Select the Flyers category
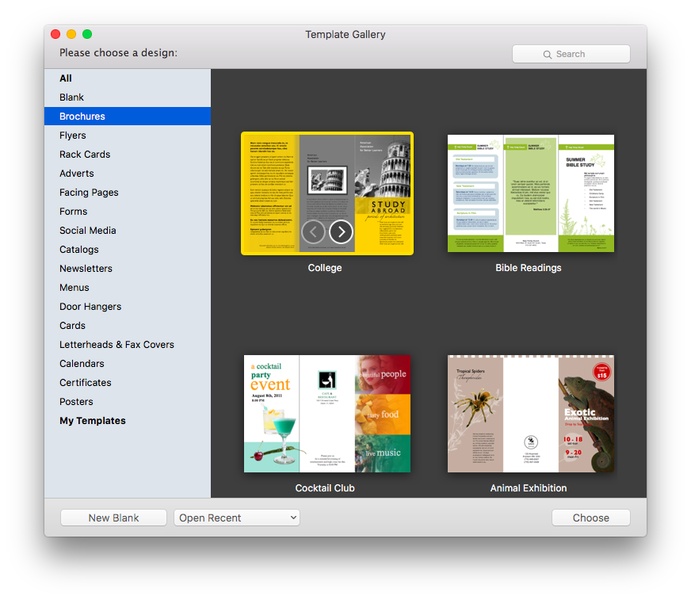 (x=73, y=136)
